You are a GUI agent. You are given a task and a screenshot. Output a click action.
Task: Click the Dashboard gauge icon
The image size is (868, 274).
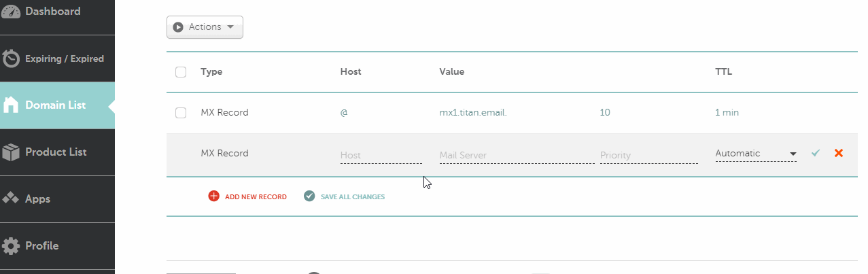click(11, 12)
